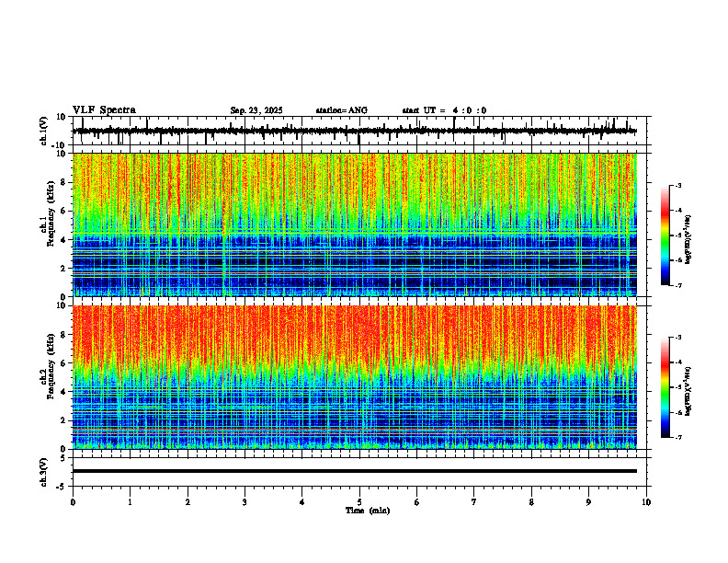Click tick label "4" on the Time axis
The width and height of the screenshot is (728, 563).
coord(302,502)
